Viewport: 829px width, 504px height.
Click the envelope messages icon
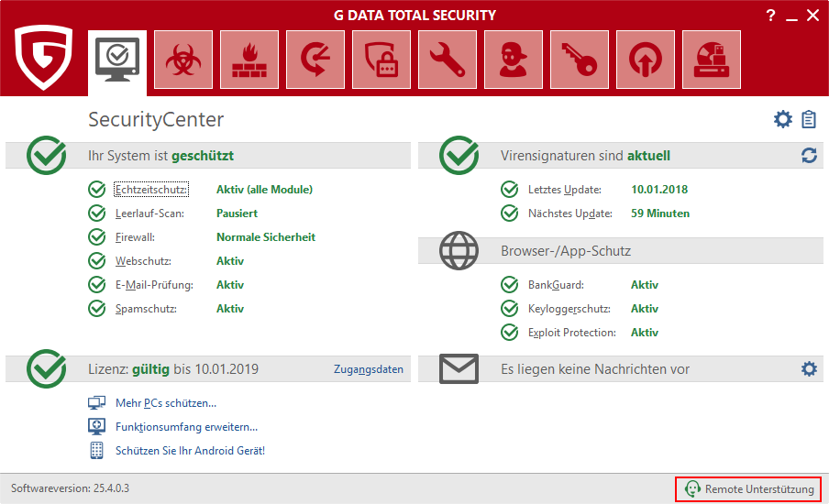click(459, 368)
